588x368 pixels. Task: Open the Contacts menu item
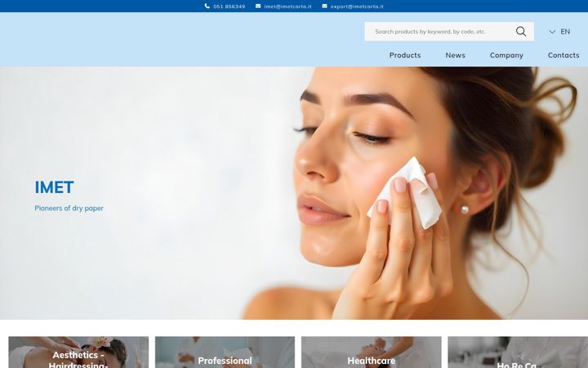click(563, 56)
